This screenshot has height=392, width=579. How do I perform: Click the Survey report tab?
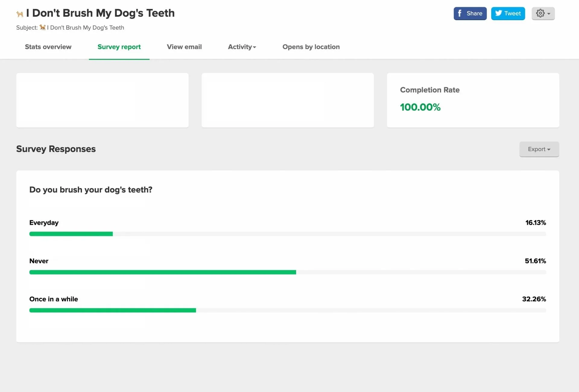pos(119,47)
